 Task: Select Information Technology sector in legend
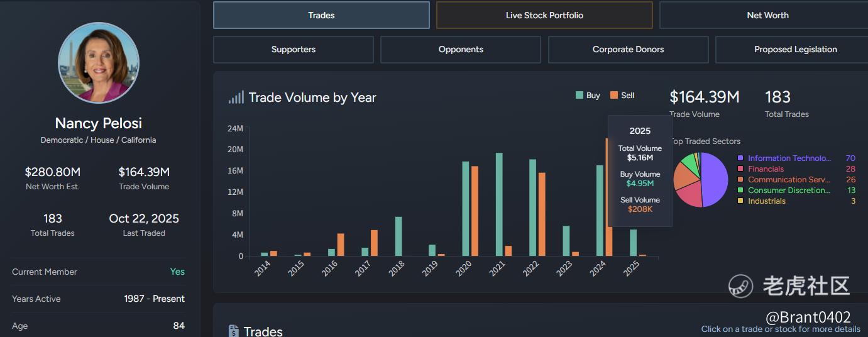pyautogui.click(x=789, y=158)
